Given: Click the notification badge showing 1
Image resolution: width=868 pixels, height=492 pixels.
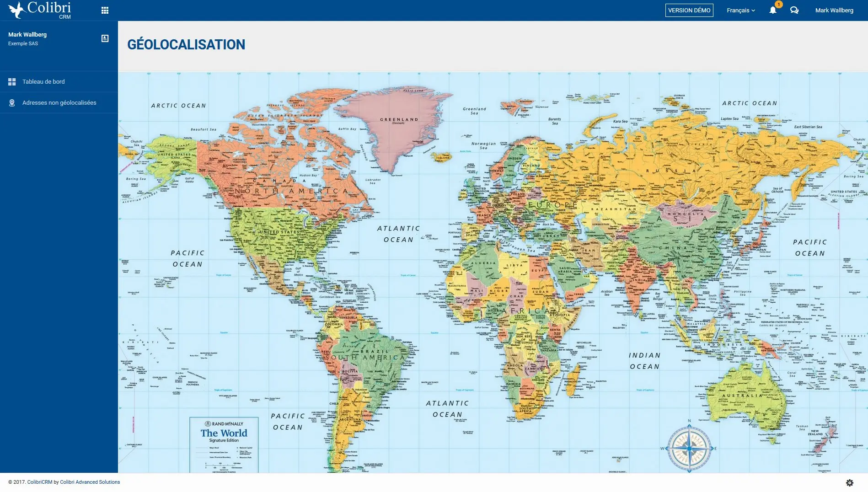Looking at the screenshot, I should pyautogui.click(x=778, y=5).
